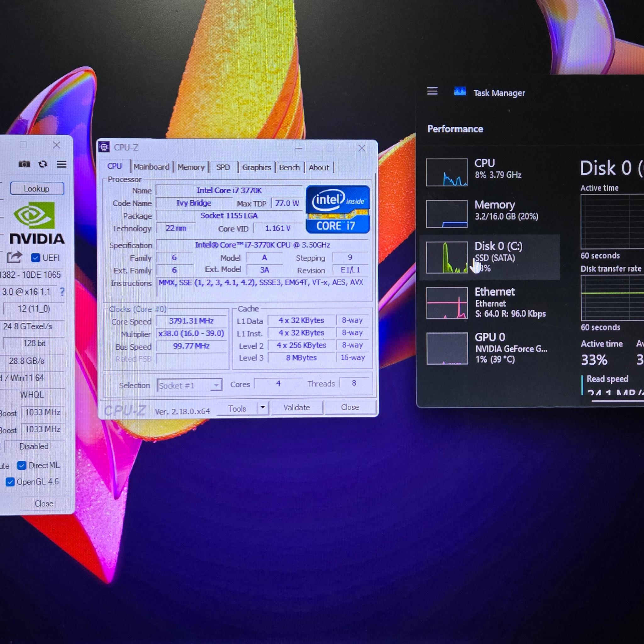This screenshot has width=644, height=644.
Task: Toggle the DirectML checkbox in GPU-Z
Action: 22,465
